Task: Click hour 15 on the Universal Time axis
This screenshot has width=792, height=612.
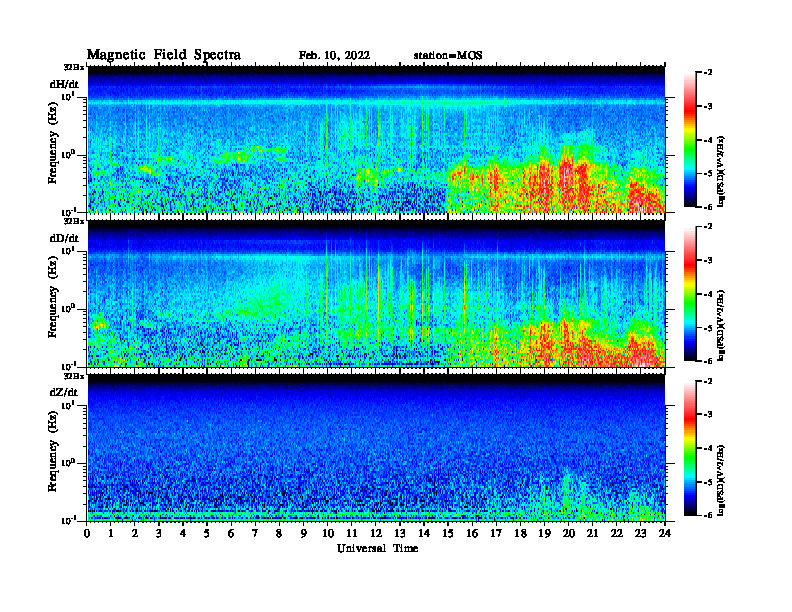Action: (448, 533)
